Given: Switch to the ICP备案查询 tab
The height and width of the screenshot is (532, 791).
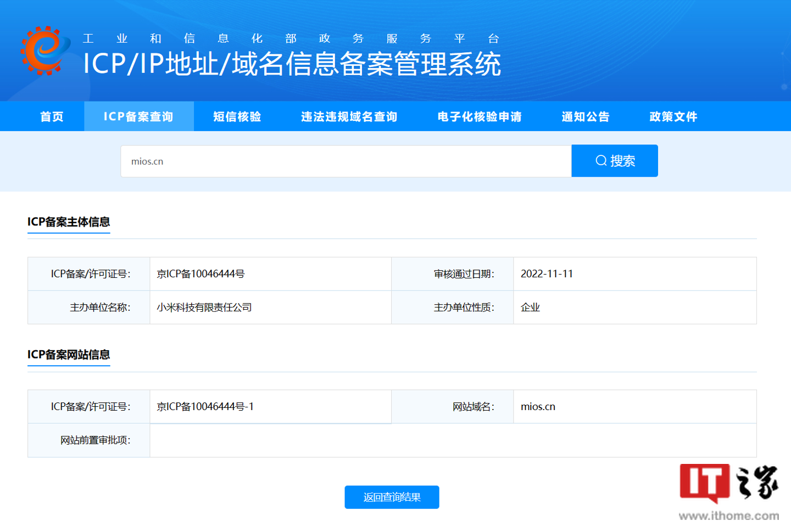Looking at the screenshot, I should tap(139, 116).
